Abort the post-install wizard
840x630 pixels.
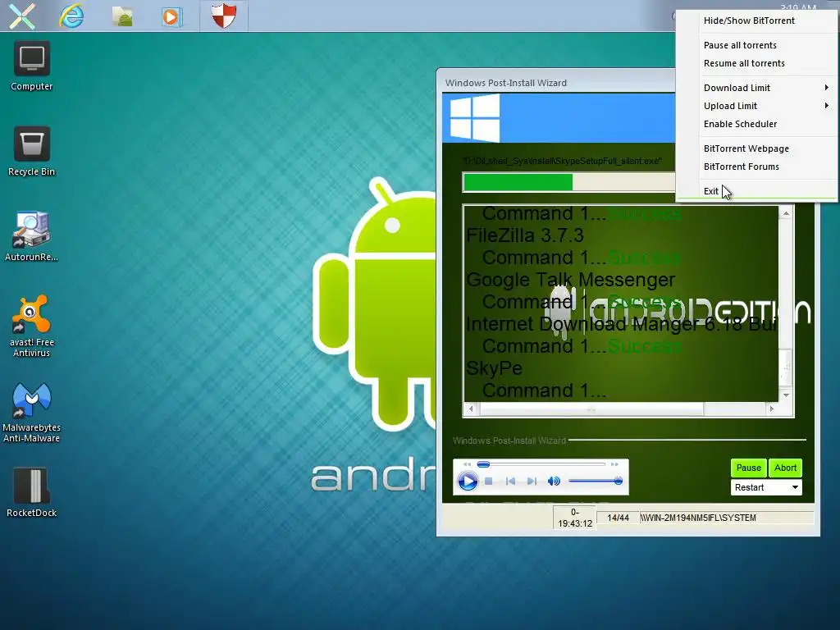tap(785, 468)
